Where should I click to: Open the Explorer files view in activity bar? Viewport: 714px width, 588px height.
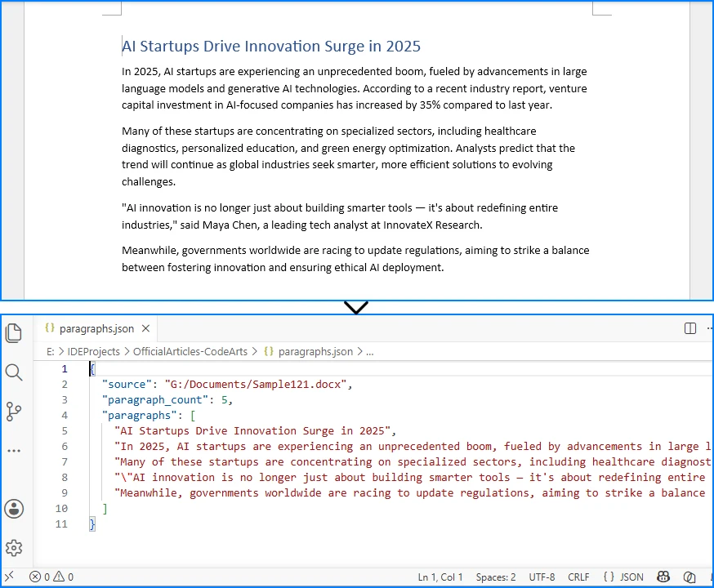tap(14, 332)
